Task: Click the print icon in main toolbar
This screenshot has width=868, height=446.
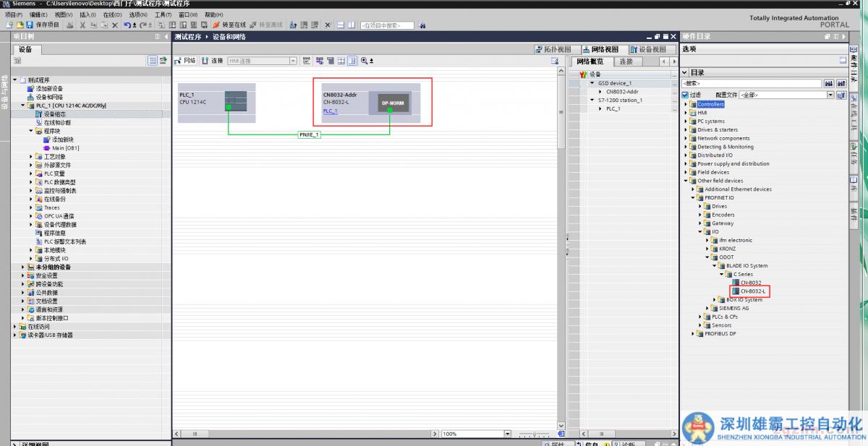Action: click(69, 25)
